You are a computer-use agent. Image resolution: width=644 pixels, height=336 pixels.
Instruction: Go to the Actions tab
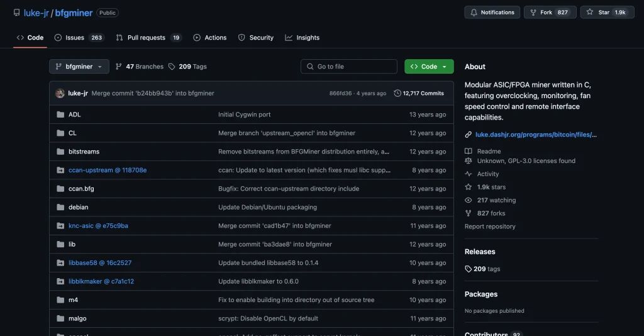point(210,37)
